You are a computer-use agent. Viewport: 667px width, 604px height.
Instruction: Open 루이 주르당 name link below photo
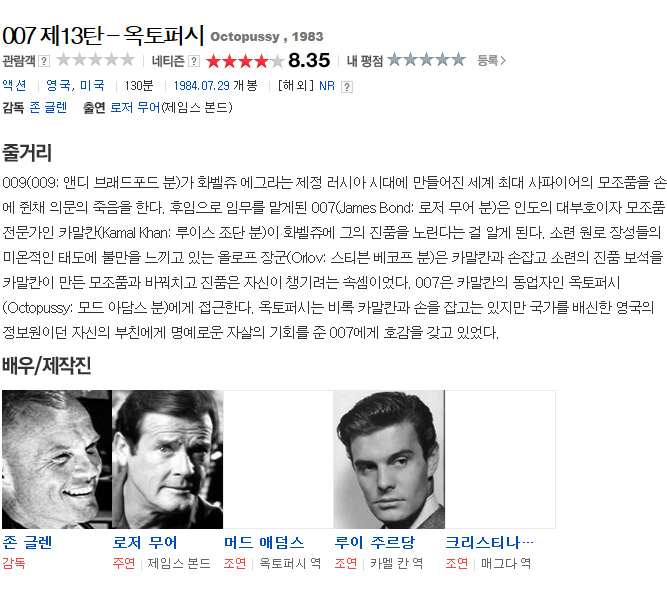coord(374,543)
